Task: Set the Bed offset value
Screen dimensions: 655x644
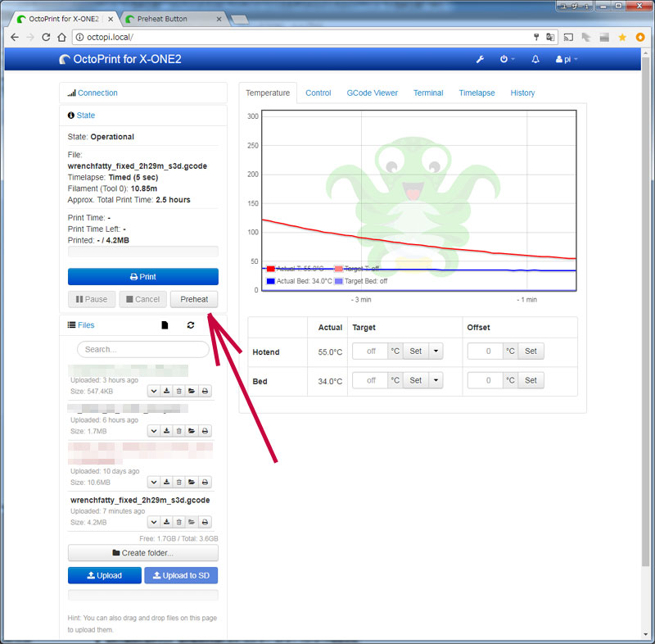Action: click(x=531, y=380)
